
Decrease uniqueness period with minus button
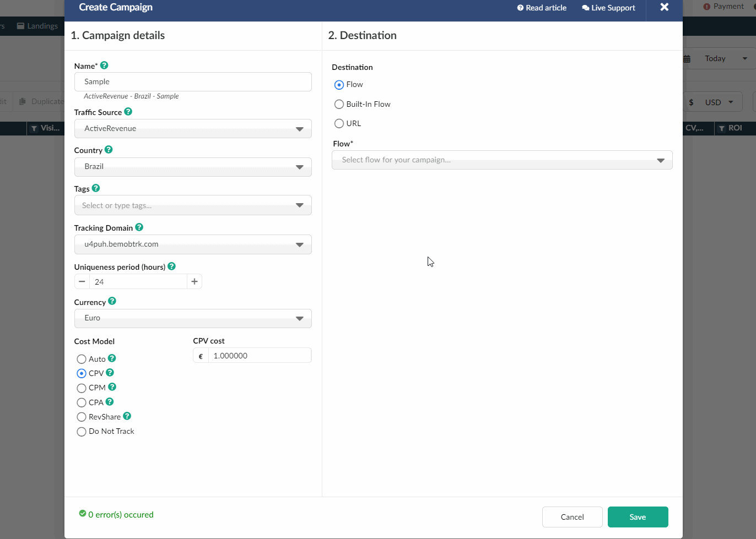tap(82, 281)
